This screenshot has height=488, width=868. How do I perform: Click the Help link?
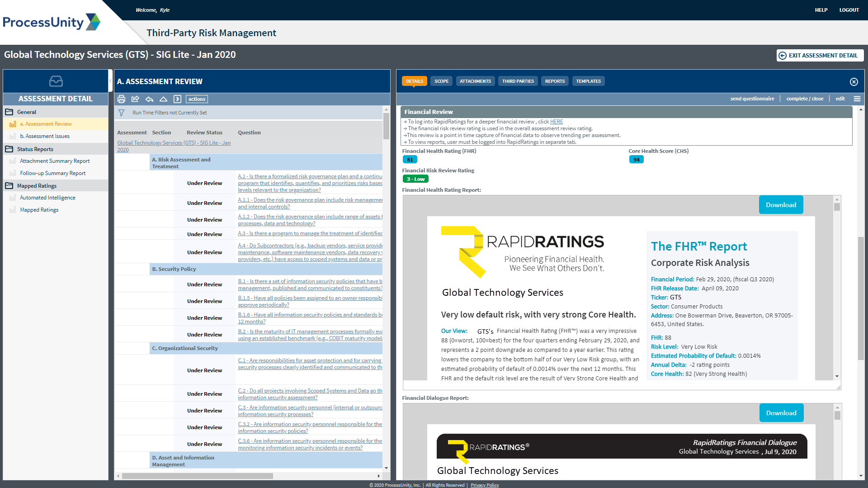point(821,10)
